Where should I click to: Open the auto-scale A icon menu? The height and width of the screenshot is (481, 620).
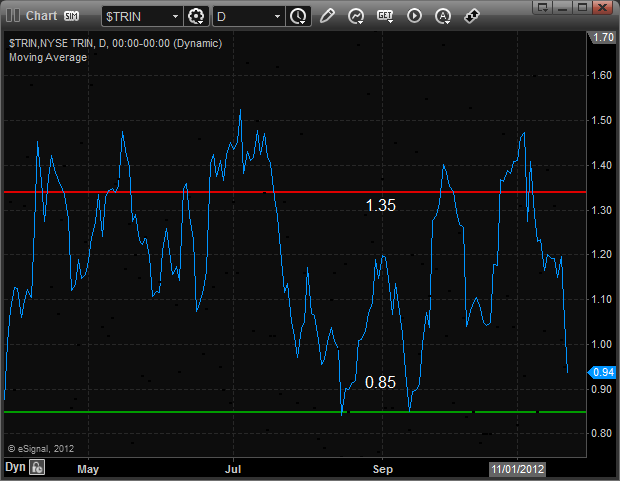coord(443,16)
